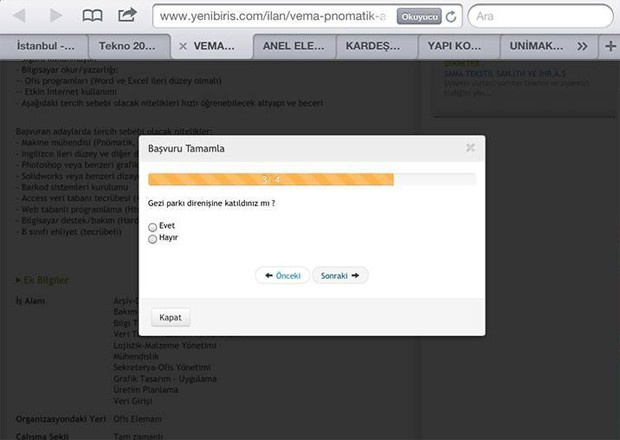This screenshot has width=620, height=440.
Task: Focus the Ara search field
Action: pyautogui.click(x=540, y=17)
